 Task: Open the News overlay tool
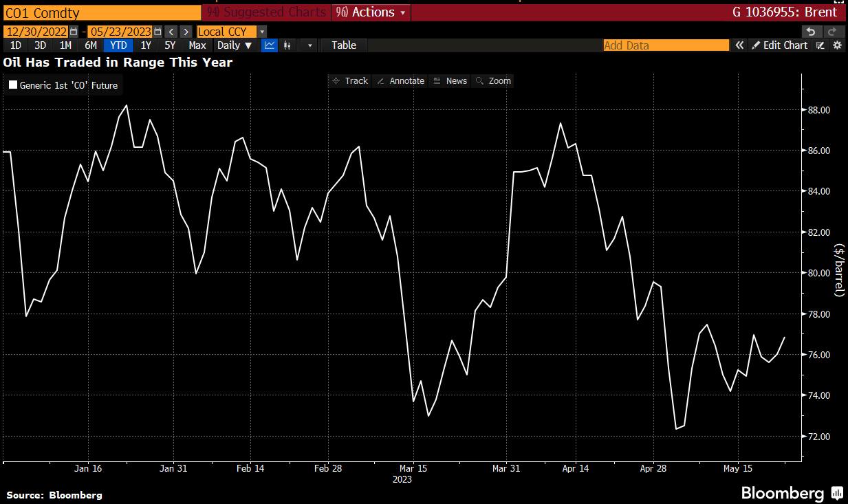point(450,80)
